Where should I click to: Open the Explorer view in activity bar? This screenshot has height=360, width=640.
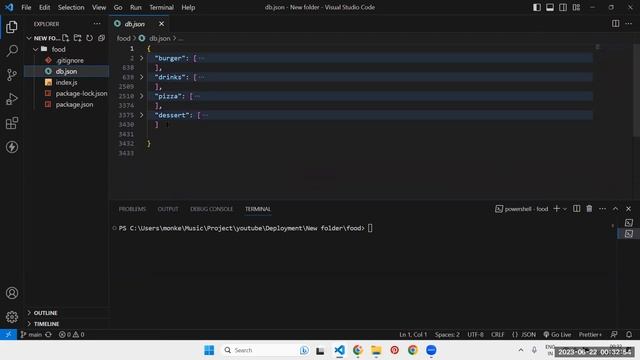pos(12,27)
